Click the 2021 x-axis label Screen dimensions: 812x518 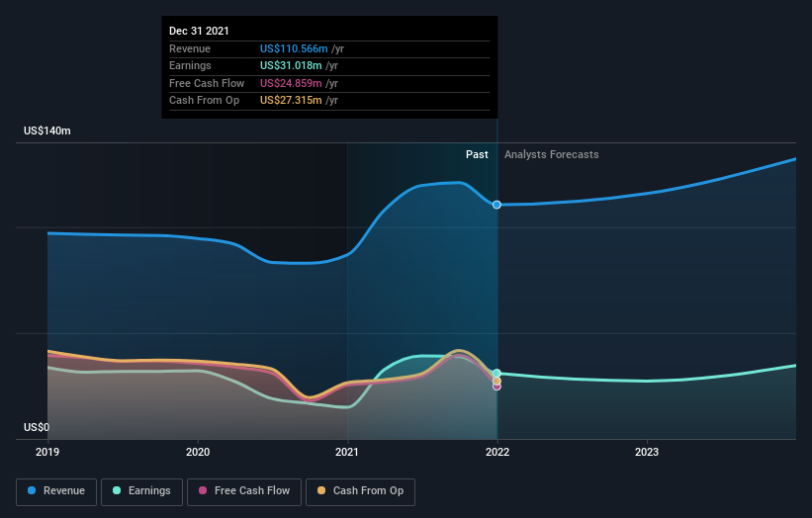[x=347, y=452]
